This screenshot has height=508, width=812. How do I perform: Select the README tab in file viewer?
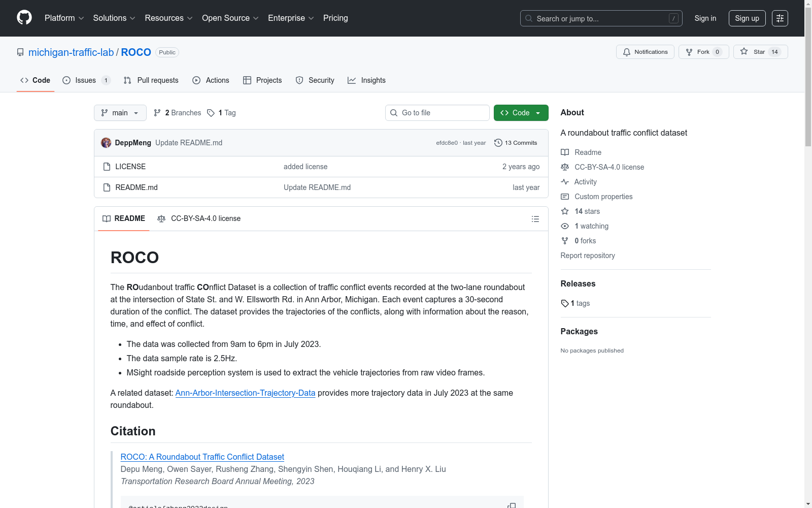click(124, 218)
